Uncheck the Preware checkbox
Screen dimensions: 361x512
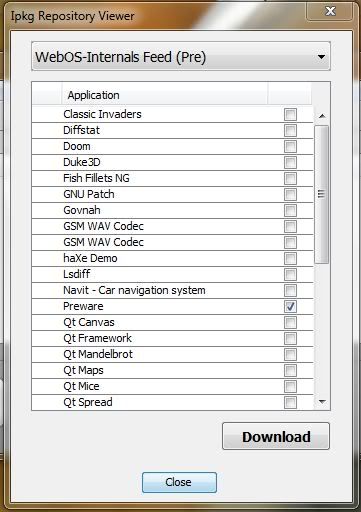pyautogui.click(x=290, y=306)
